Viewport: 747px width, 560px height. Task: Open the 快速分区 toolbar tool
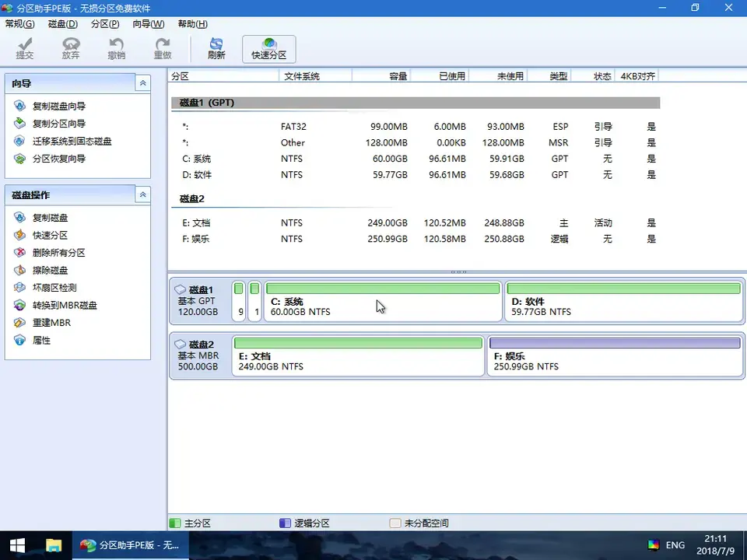point(268,48)
